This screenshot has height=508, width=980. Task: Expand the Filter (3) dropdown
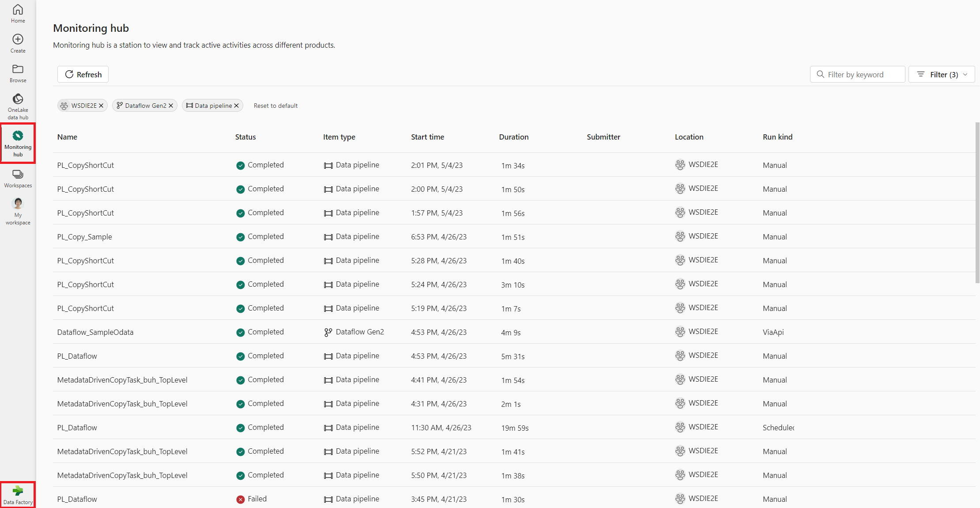tap(942, 74)
